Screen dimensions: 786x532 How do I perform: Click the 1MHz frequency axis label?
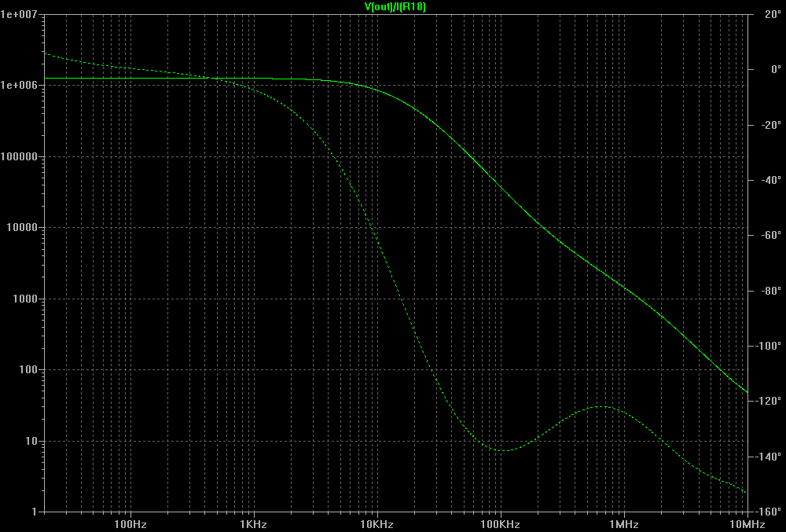click(x=623, y=524)
